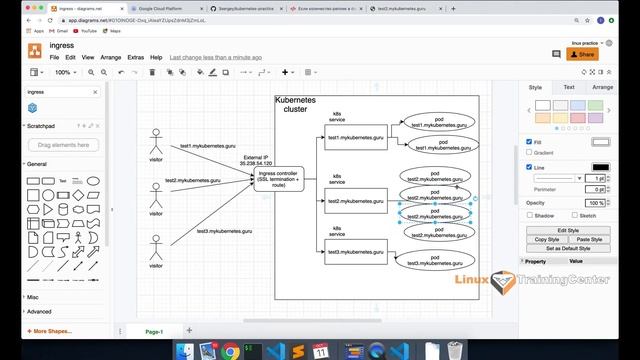This screenshot has width=640, height=360.
Task: Open the Edit menu
Action: point(70,58)
